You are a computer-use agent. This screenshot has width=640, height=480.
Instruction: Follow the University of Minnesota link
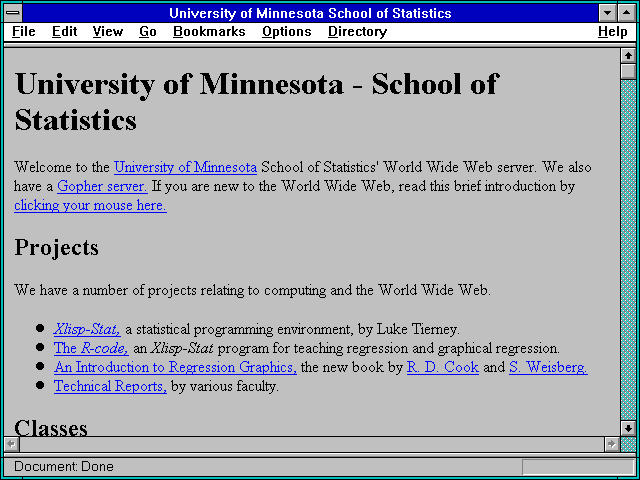pyautogui.click(x=185, y=167)
